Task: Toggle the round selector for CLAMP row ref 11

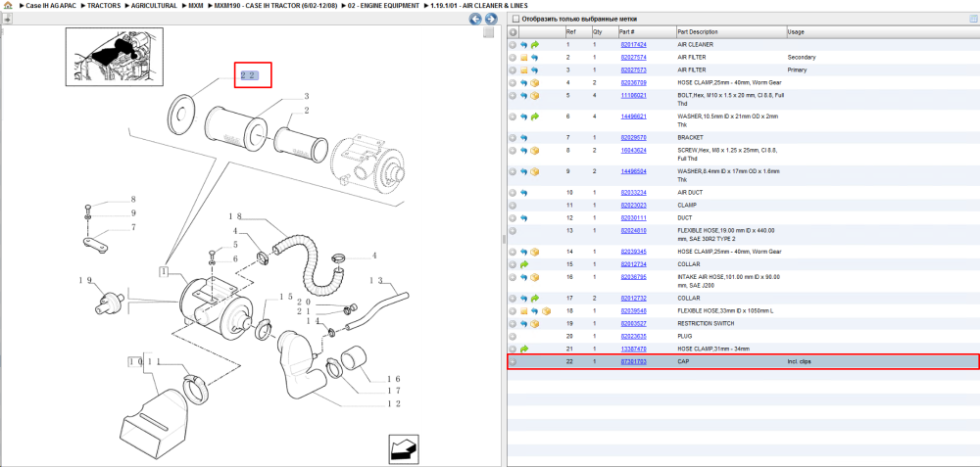Action: point(513,206)
